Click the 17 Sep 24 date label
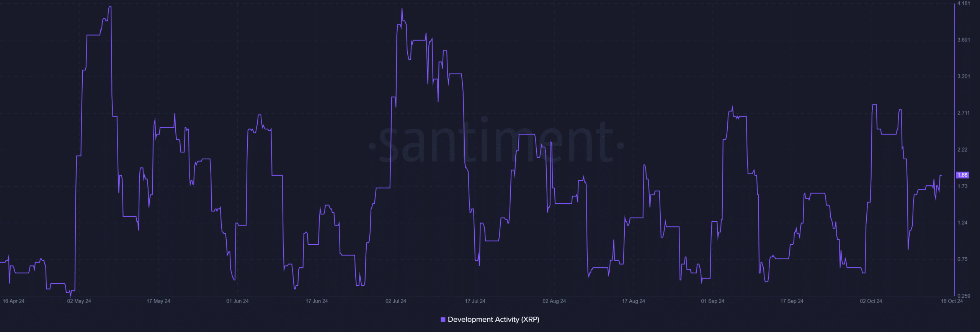 click(x=792, y=301)
